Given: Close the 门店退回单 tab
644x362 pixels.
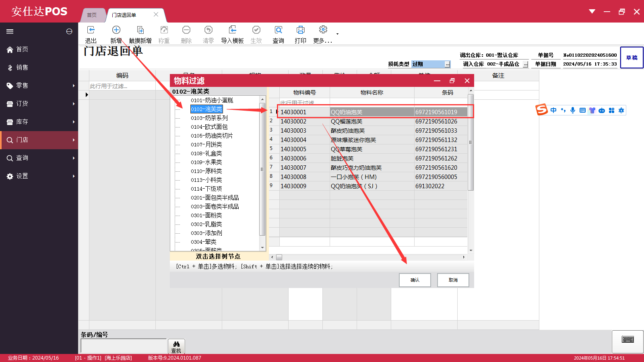Looking at the screenshot, I should click(156, 14).
